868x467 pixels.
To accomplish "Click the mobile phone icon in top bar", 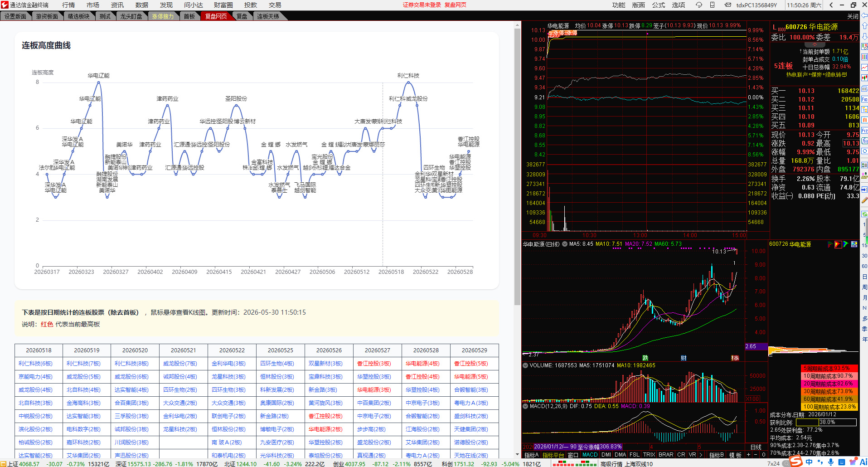I will coord(713,5).
